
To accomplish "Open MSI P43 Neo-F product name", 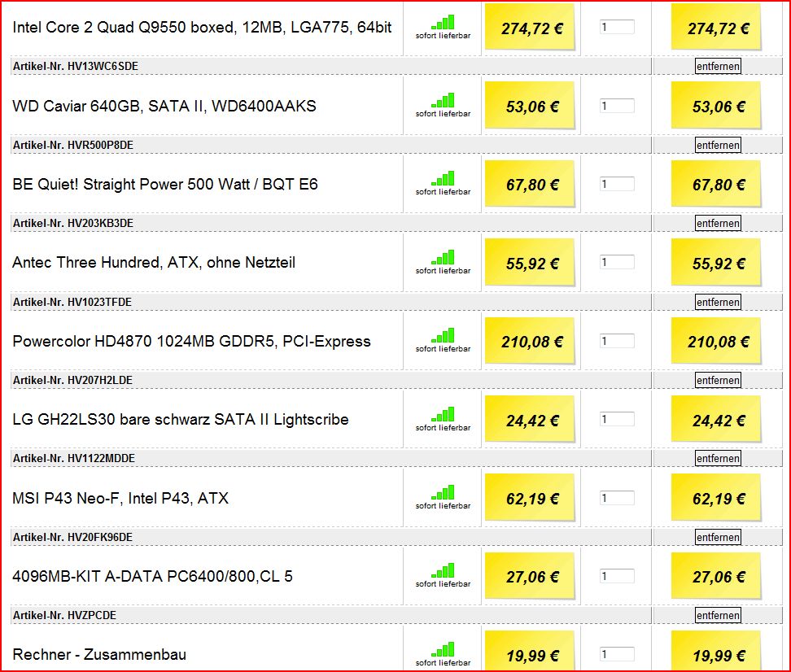I will click(120, 498).
